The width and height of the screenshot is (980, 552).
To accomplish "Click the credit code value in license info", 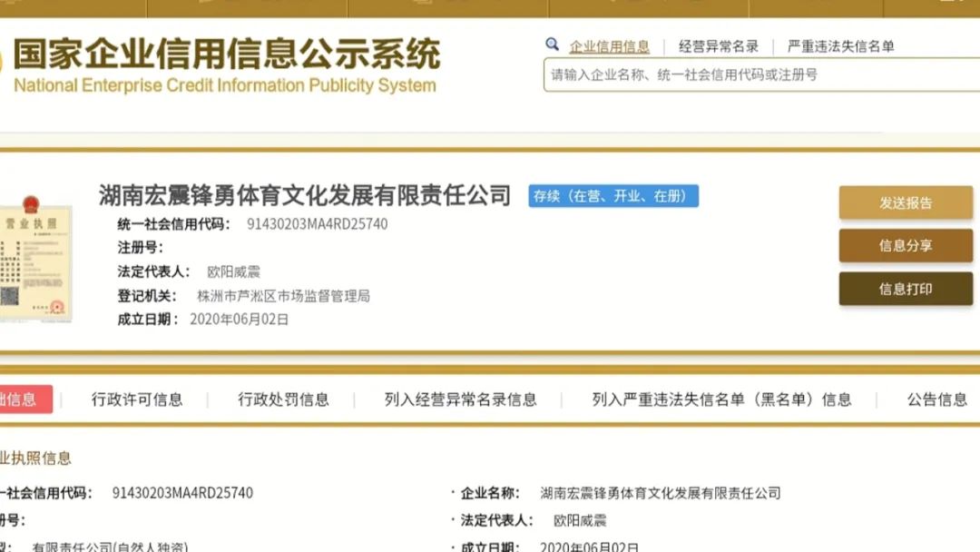I will coord(182,493).
